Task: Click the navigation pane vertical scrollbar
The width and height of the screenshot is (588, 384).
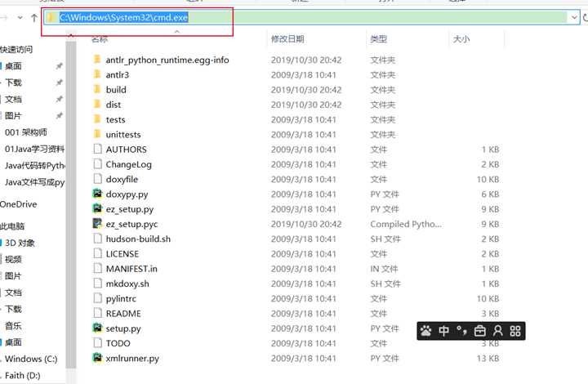Action: [x=70, y=204]
